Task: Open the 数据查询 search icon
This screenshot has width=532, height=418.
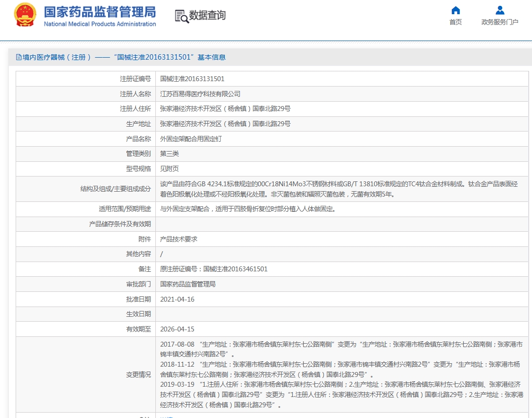Action: (182, 16)
